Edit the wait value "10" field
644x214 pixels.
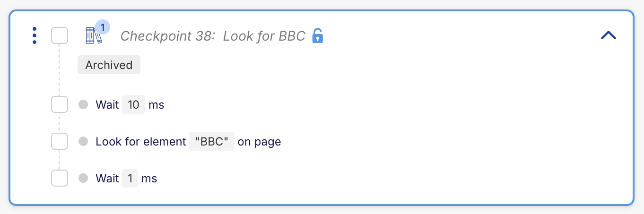pyautogui.click(x=133, y=104)
